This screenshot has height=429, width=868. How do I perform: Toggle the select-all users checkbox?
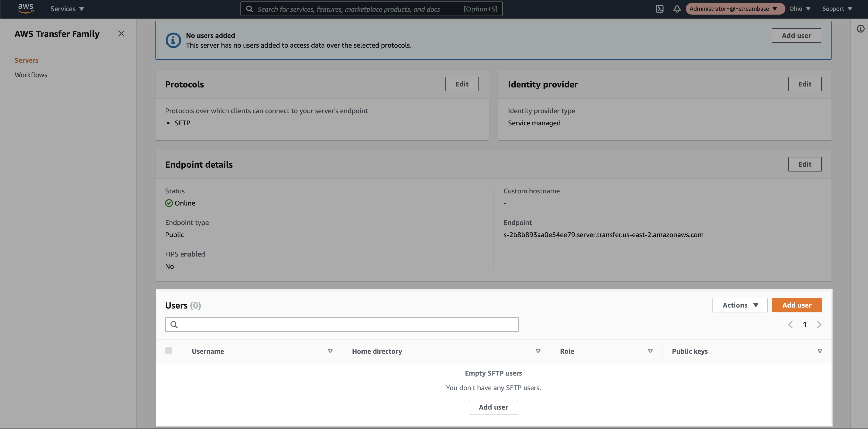pyautogui.click(x=169, y=351)
